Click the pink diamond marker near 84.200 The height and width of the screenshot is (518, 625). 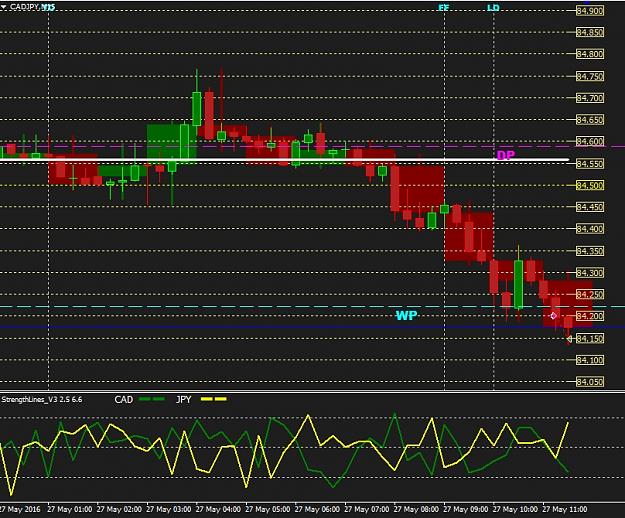coord(553,316)
